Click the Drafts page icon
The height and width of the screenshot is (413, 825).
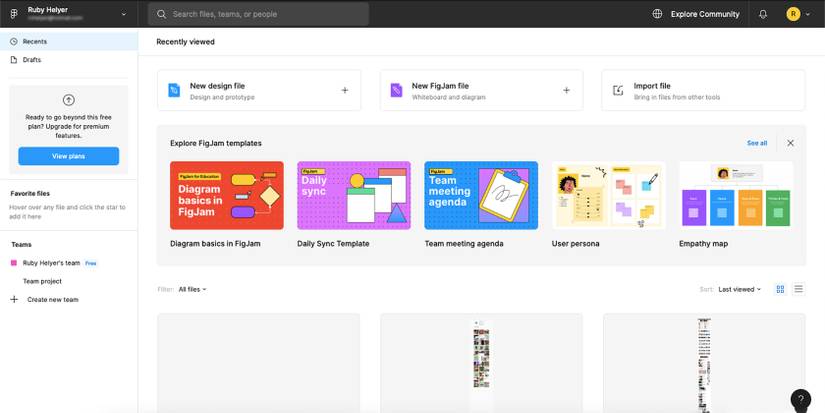coord(14,60)
